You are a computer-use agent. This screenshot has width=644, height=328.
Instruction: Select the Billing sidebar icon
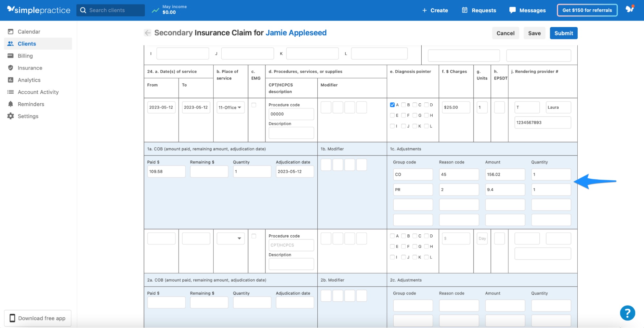(x=25, y=55)
